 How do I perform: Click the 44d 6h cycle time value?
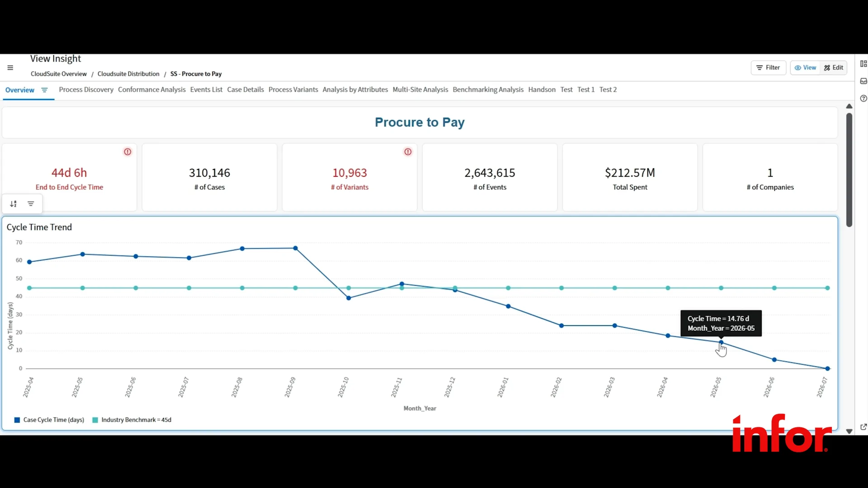coord(69,173)
